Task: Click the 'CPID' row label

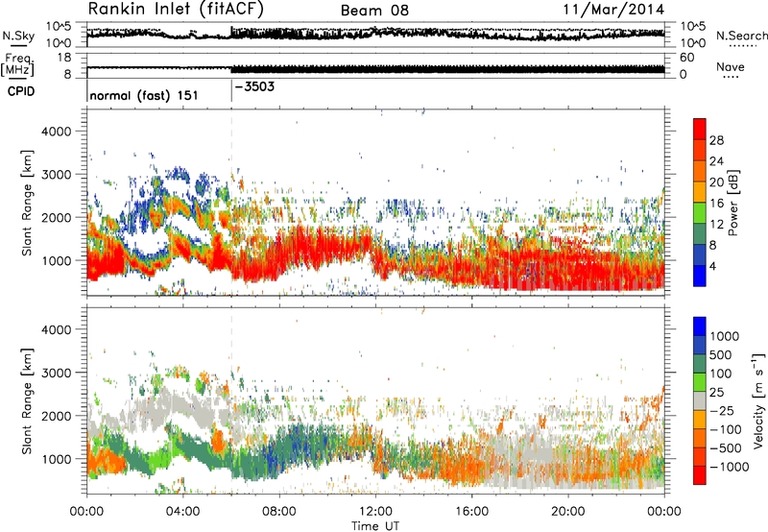Action: pos(21,91)
